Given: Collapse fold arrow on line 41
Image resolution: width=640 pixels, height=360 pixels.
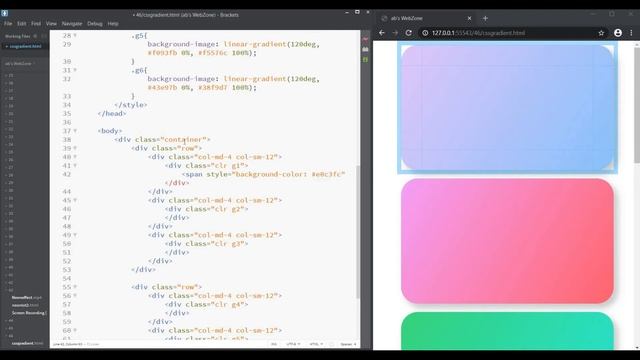Looking at the screenshot, I should (75, 166).
